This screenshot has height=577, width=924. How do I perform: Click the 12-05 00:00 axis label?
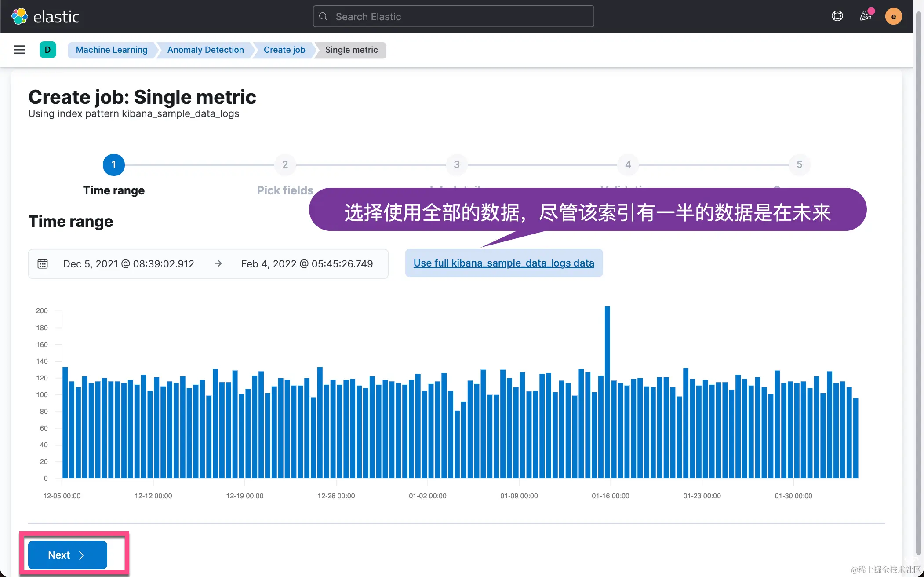pyautogui.click(x=62, y=496)
